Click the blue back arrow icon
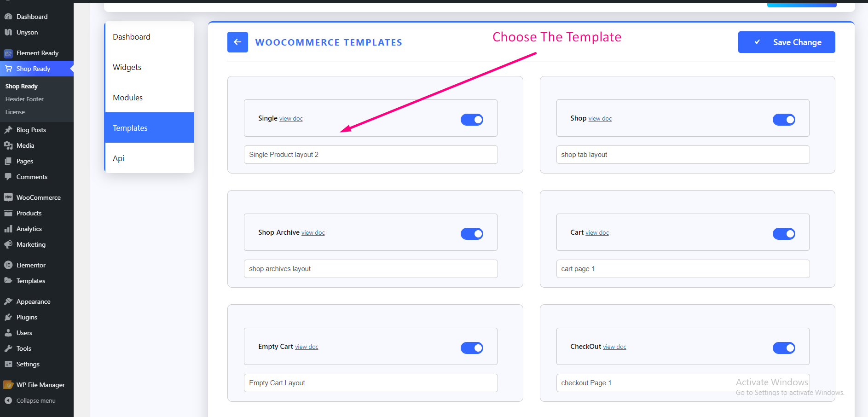 click(x=237, y=42)
